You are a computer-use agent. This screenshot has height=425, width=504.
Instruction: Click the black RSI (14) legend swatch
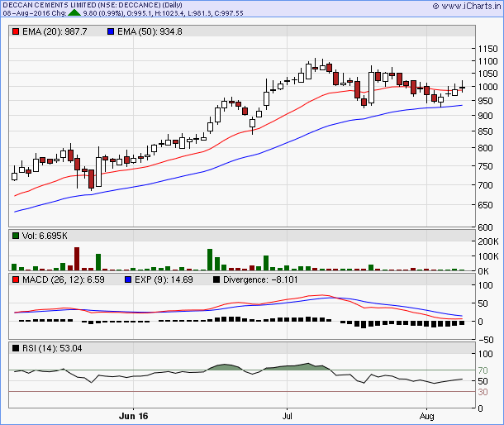pyautogui.click(x=16, y=348)
